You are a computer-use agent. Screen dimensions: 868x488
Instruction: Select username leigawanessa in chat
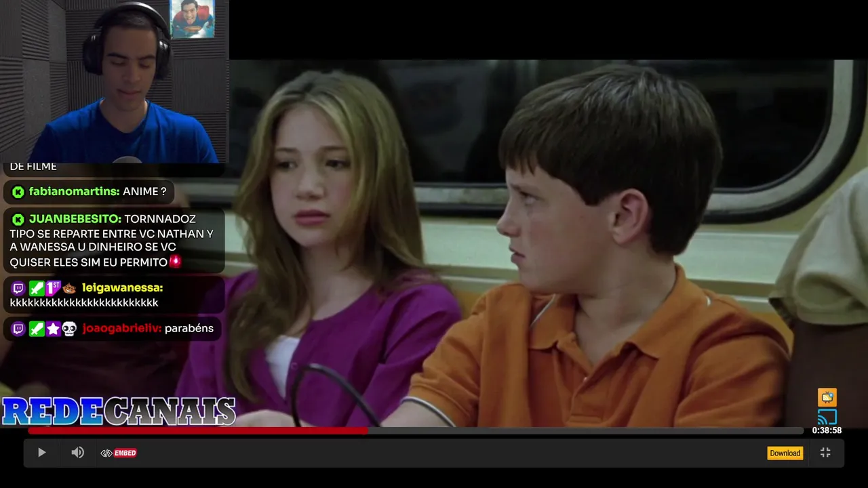[x=122, y=288]
